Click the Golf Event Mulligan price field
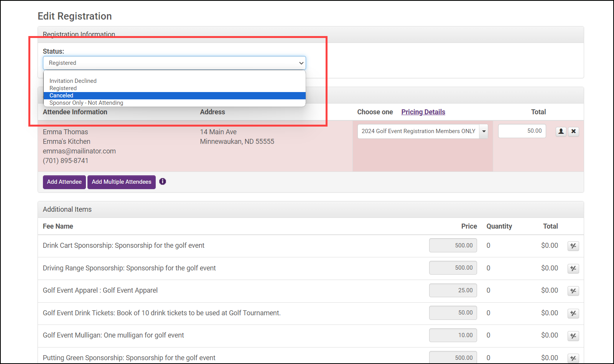 click(453, 335)
